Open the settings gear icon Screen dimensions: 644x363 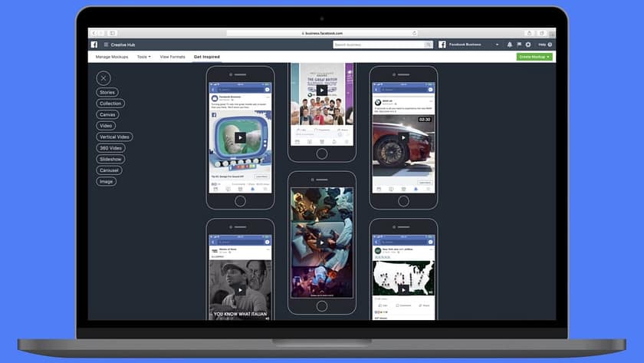pos(527,45)
